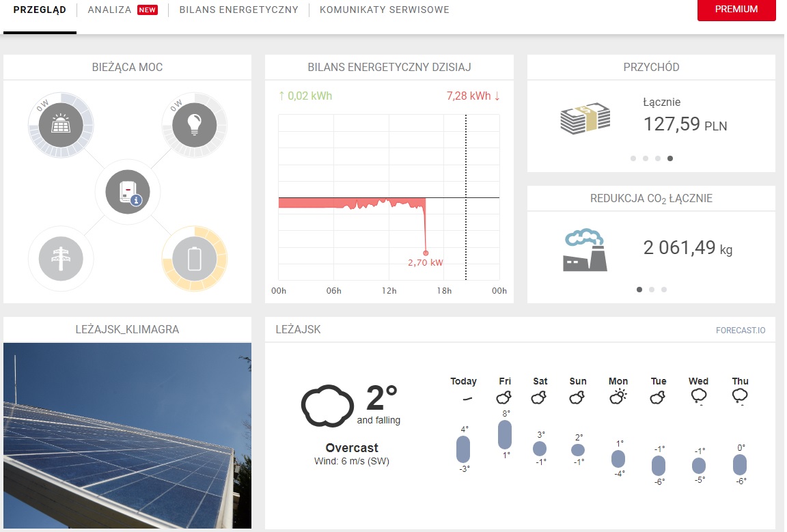Click the 7,28 kWh consumption value

tap(473, 96)
